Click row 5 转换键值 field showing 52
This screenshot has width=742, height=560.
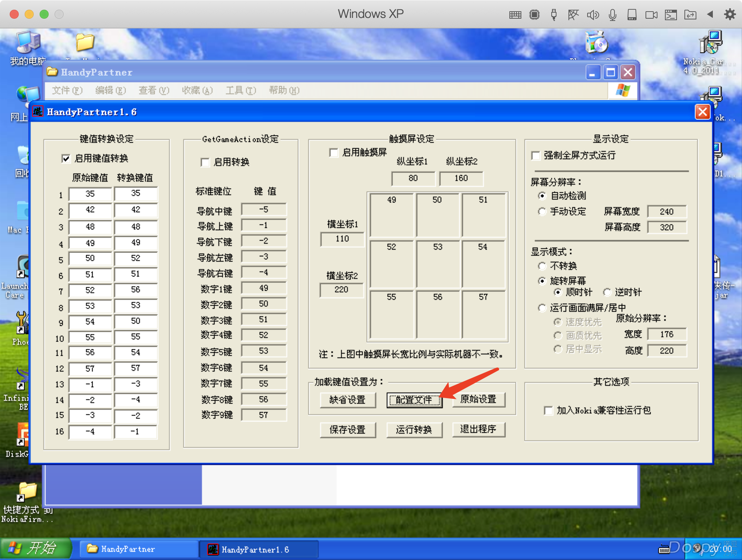[136, 258]
